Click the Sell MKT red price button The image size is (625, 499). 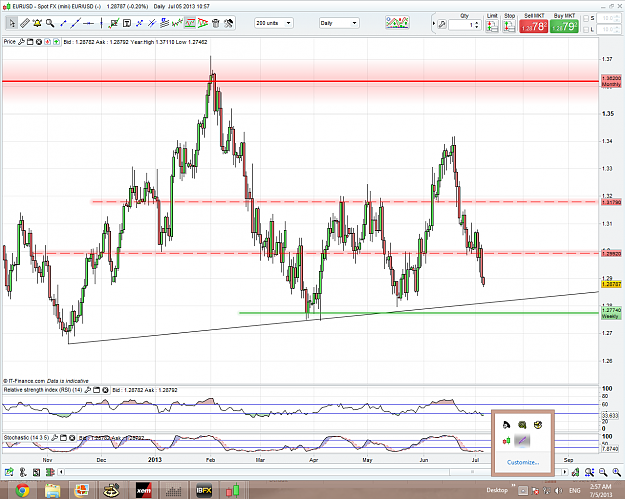pyautogui.click(x=534, y=26)
